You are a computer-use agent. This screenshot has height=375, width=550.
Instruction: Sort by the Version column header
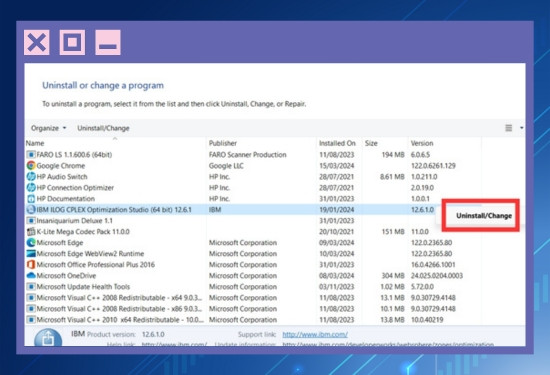point(422,143)
